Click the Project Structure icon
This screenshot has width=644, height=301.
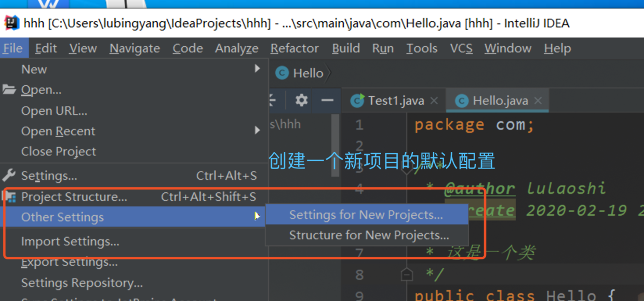point(10,197)
